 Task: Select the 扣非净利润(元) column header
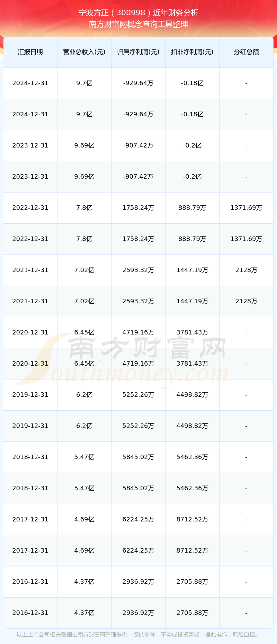coord(192,52)
